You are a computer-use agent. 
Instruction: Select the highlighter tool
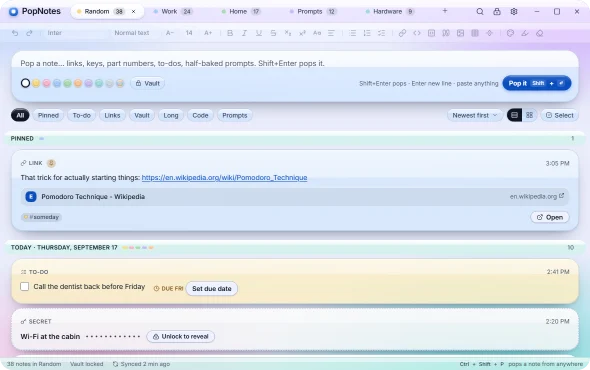pyautogui.click(x=525, y=33)
